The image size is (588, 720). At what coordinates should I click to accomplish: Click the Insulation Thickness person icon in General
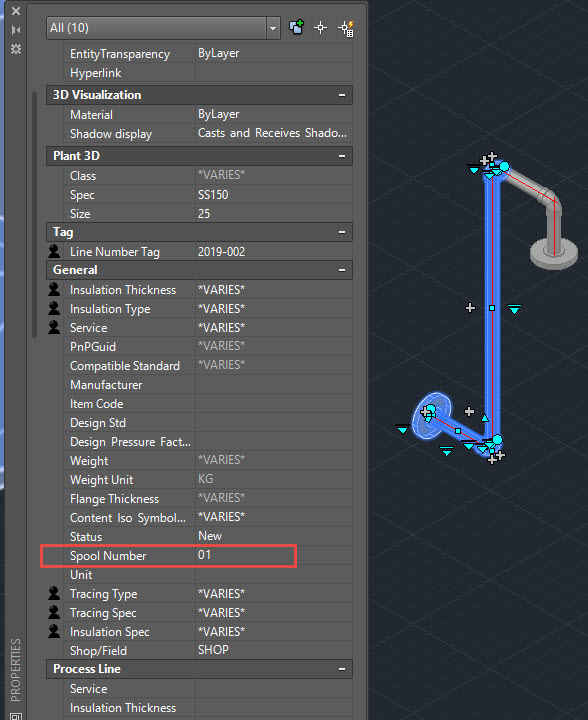[54, 289]
